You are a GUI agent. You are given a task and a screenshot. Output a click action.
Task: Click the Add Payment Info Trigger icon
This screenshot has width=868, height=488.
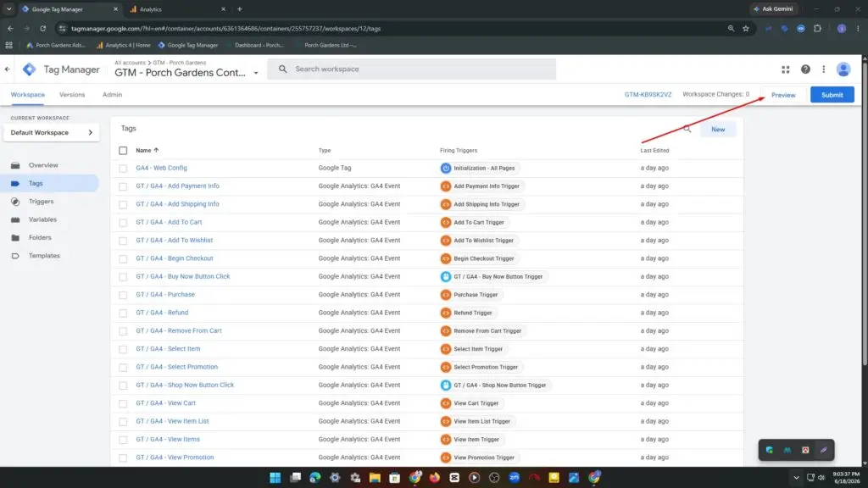point(446,186)
